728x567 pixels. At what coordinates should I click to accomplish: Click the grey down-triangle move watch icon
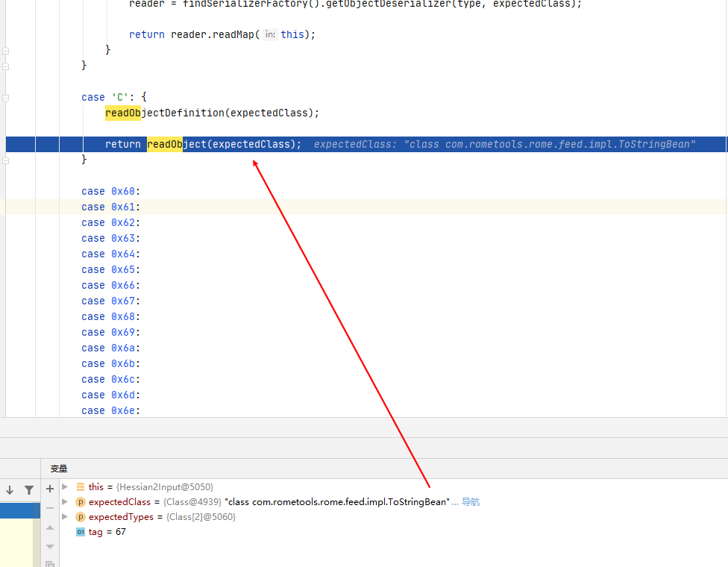[x=50, y=547]
